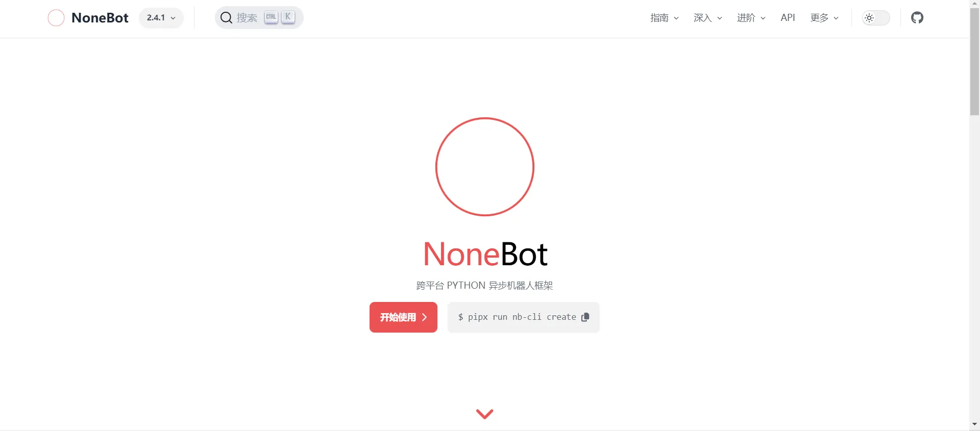The height and width of the screenshot is (431, 980).
Task: Open the 更多 menu
Action: 824,18
